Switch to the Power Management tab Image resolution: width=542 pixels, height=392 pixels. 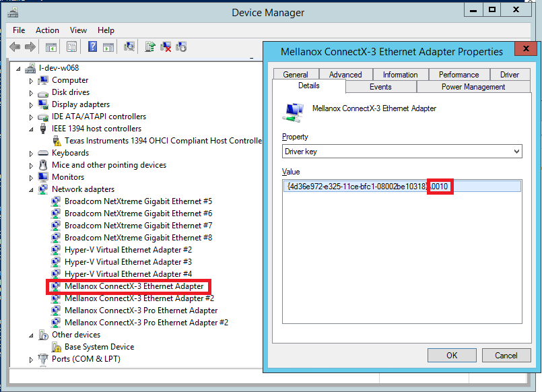(x=473, y=87)
